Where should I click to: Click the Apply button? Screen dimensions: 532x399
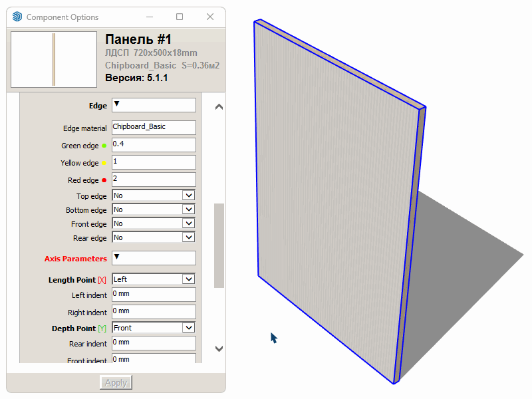115,382
